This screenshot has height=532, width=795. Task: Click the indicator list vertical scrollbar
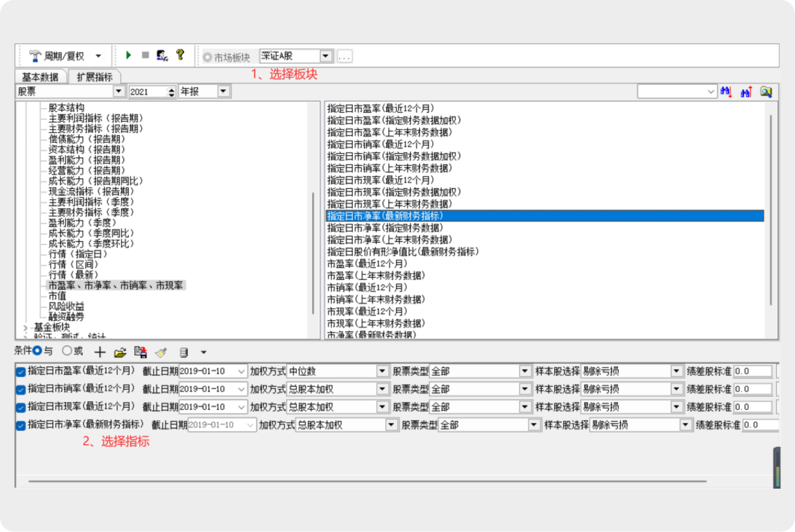click(770, 211)
